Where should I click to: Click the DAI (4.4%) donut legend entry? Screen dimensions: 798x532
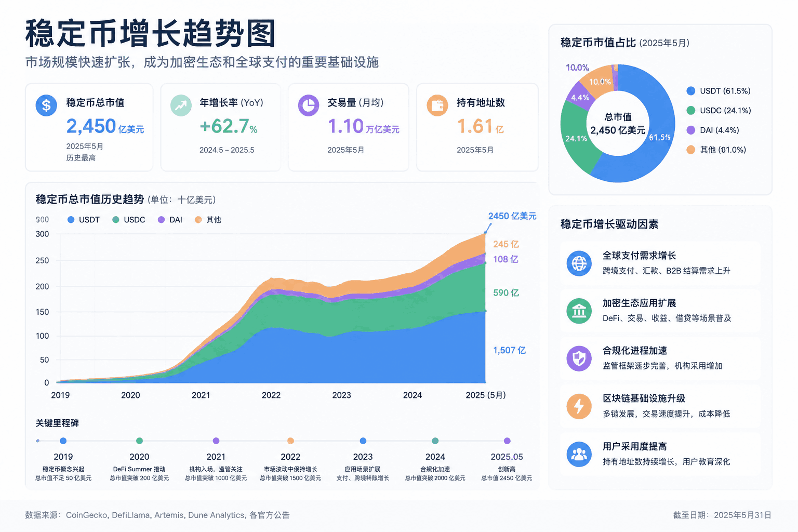pyautogui.click(x=713, y=130)
